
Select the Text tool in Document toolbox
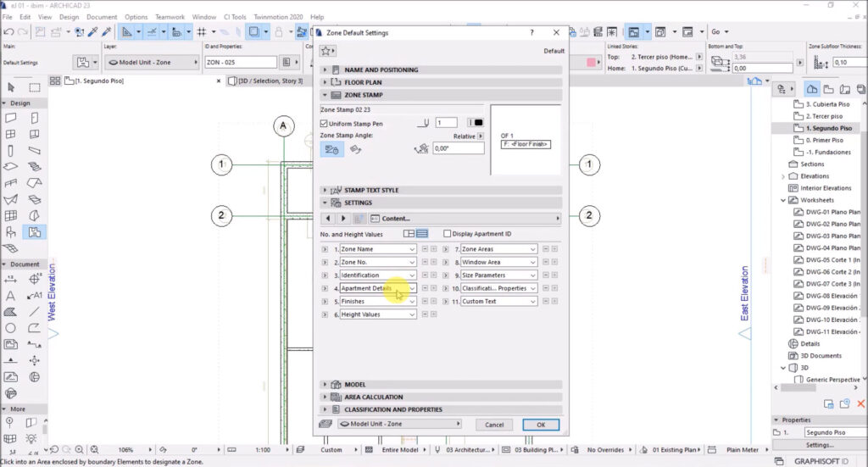pyautogui.click(x=11, y=296)
